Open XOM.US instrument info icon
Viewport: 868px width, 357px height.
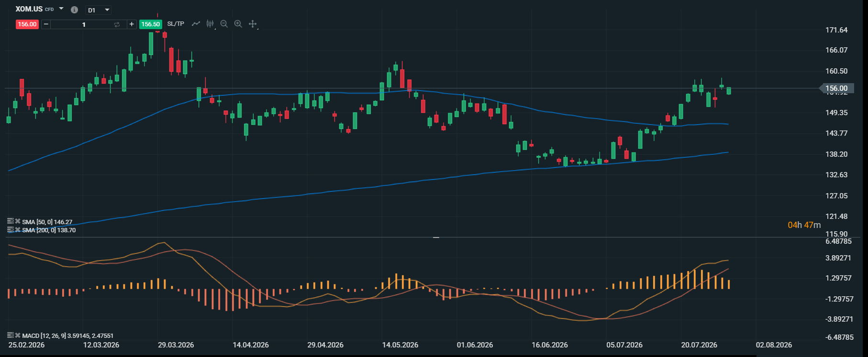(74, 10)
